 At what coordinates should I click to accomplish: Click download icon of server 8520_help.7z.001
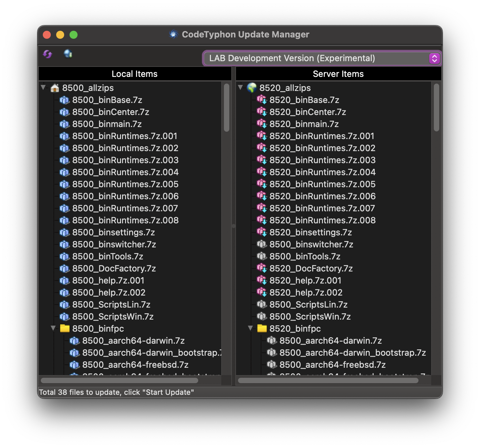(262, 281)
